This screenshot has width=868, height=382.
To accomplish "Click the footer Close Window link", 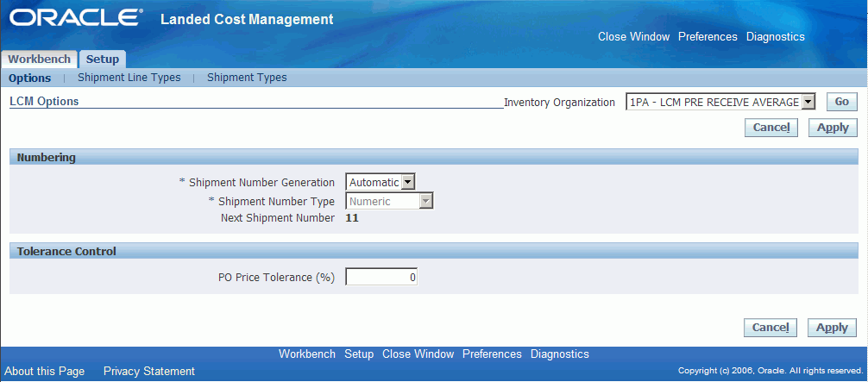I will point(418,354).
